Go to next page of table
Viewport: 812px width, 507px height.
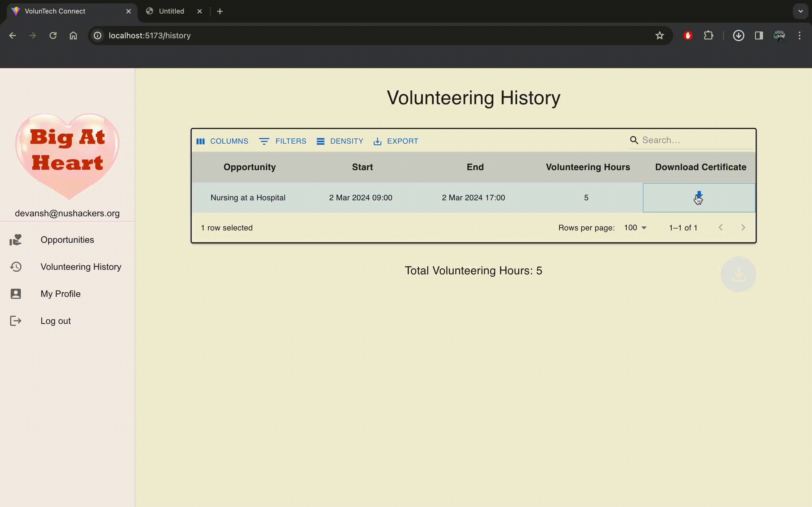click(x=743, y=228)
